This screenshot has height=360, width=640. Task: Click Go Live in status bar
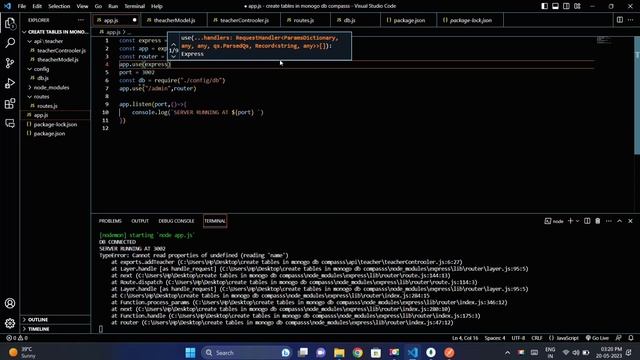597,338
